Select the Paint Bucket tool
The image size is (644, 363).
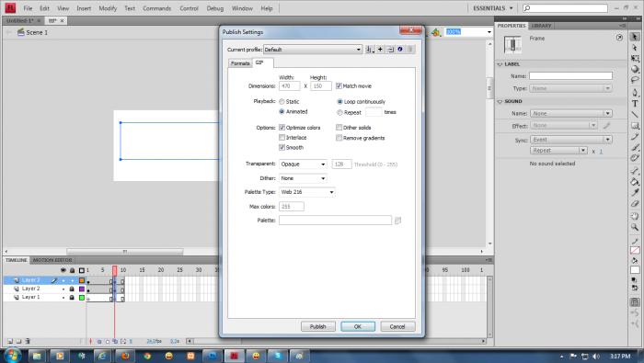coord(635,182)
